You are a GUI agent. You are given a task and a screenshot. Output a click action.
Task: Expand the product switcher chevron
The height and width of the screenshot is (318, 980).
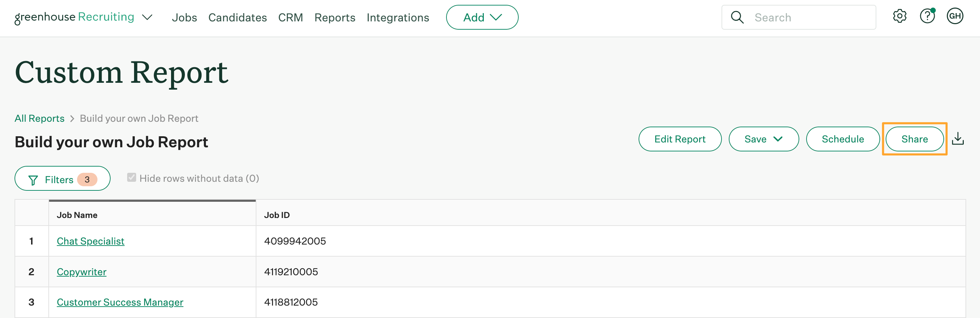coord(147,18)
